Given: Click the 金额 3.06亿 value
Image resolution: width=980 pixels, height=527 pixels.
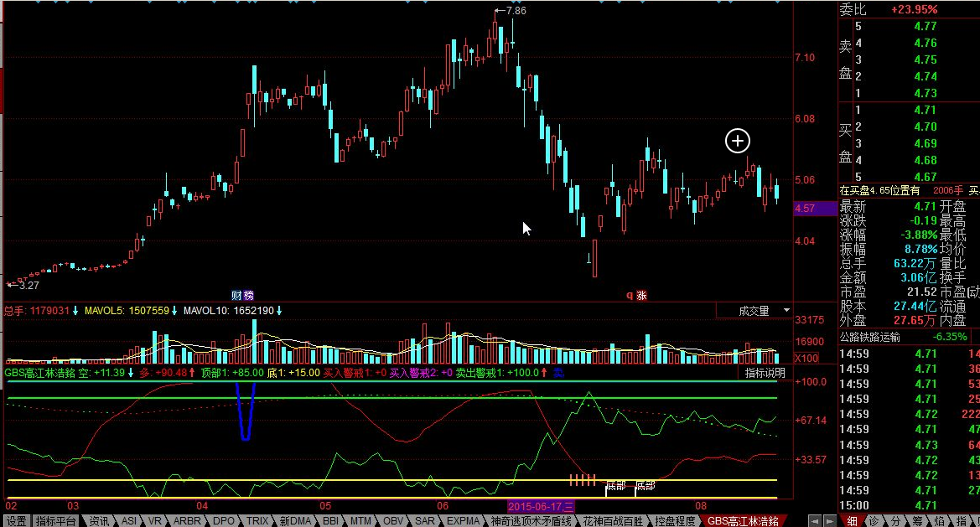Looking at the screenshot, I should (918, 278).
